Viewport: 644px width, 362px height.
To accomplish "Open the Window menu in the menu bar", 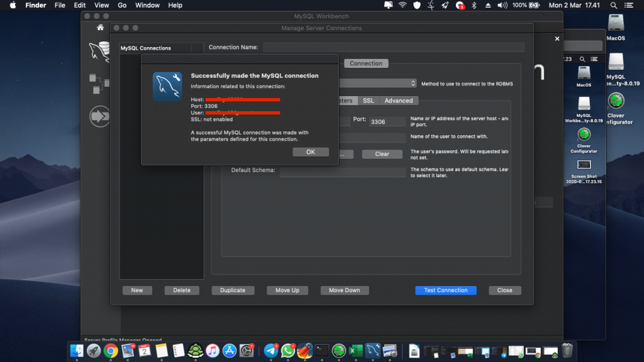I will [147, 5].
